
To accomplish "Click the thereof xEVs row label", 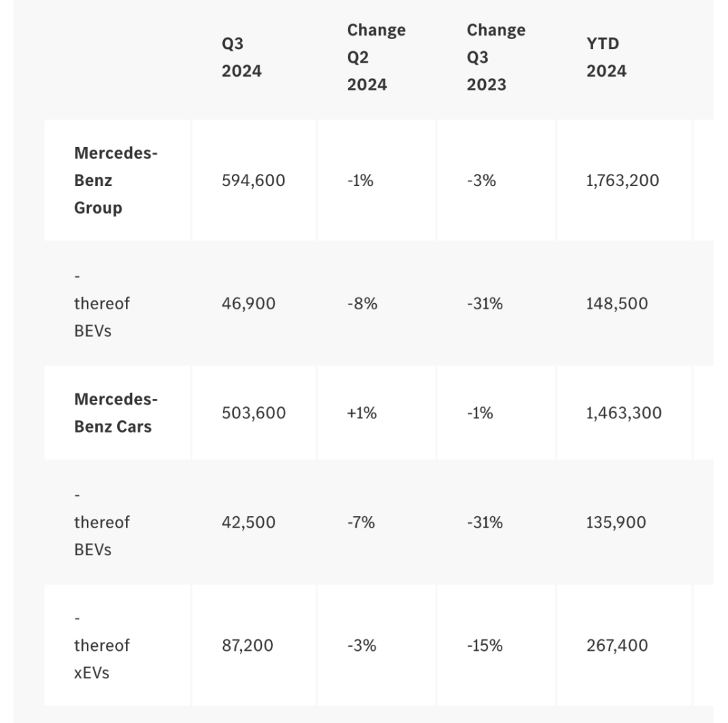I will 102,645.
